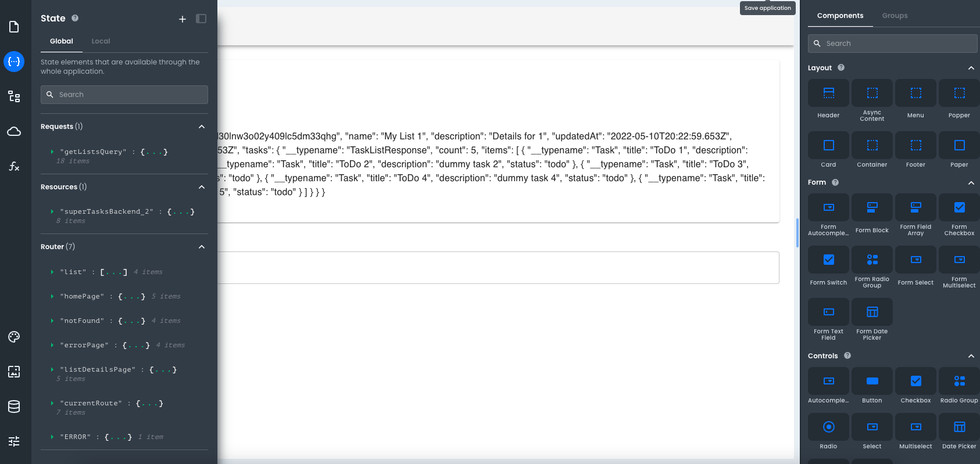This screenshot has width=980, height=464.
Task: Select the Form Switch component
Action: 828,267
